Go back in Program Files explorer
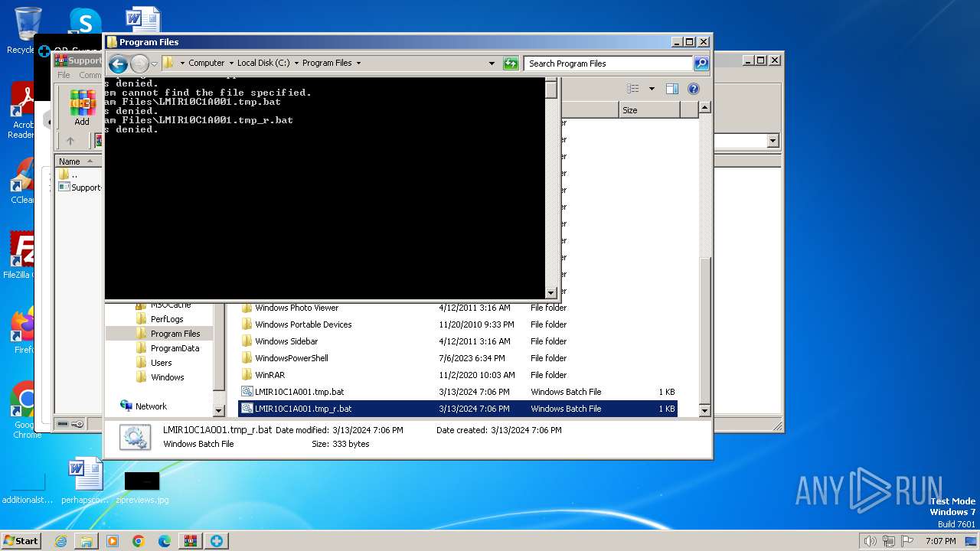Image resolution: width=980 pixels, height=551 pixels. [x=118, y=64]
